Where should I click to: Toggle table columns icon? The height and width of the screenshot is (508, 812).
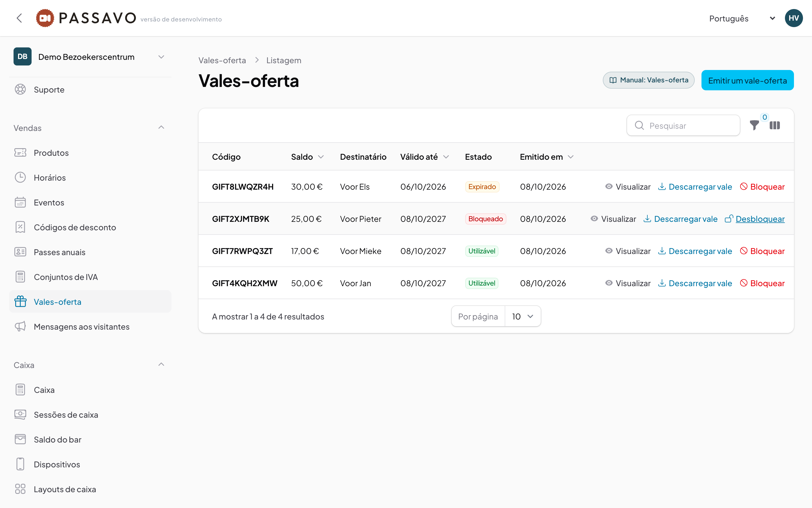[x=775, y=125]
